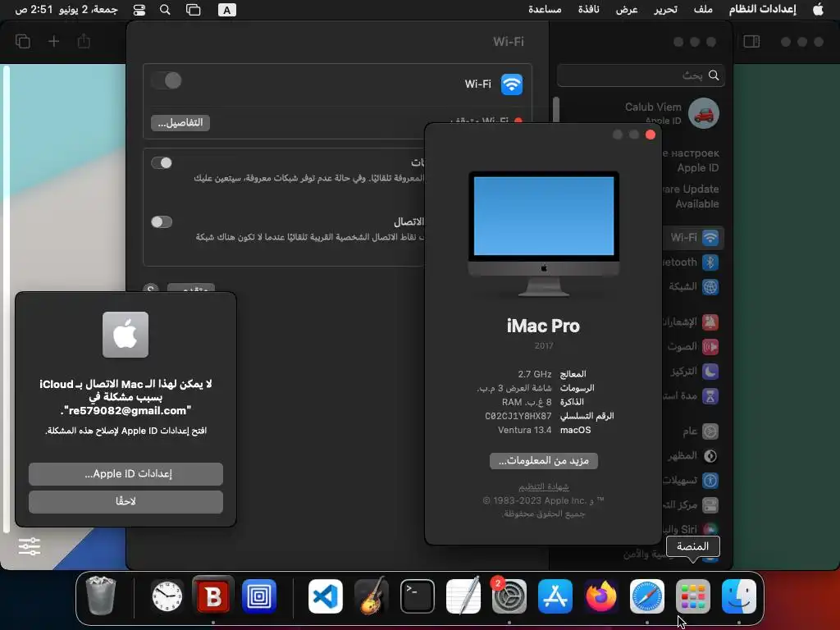Click the لاحقًا (Later) button

tap(126, 501)
